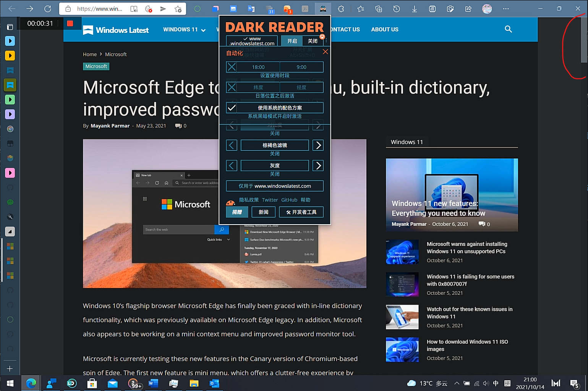Stop the screen recording with red square button
This screenshot has height=391, width=588.
pos(70,23)
